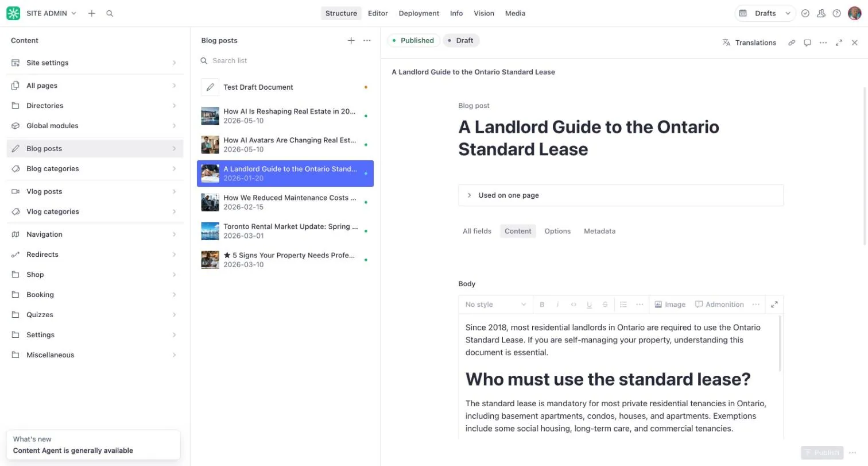View Draft version chip
The width and height of the screenshot is (868, 466).
click(461, 40)
